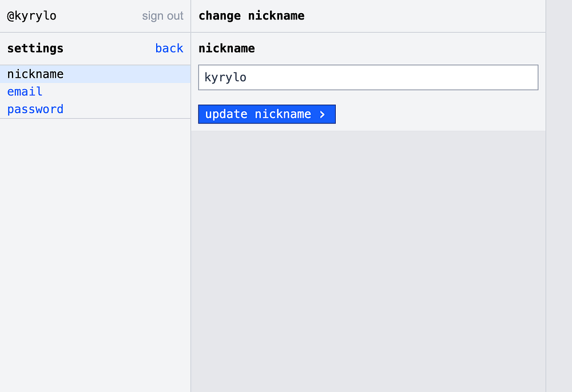Click gap between @kyrylo and sign out
The width and height of the screenshot is (572, 392).
tap(98, 16)
